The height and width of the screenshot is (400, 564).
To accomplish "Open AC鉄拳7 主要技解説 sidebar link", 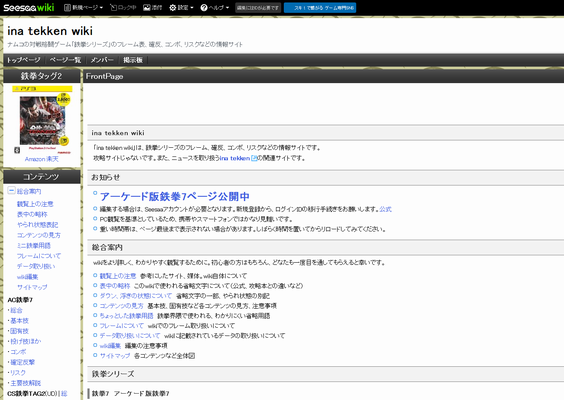I will pyautogui.click(x=26, y=383).
